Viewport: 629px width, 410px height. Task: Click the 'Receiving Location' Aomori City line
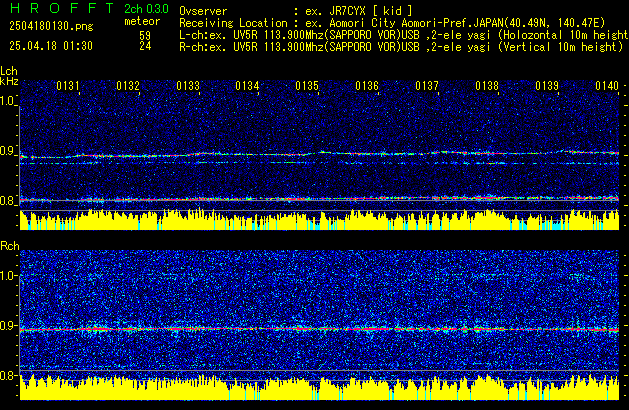[392, 23]
